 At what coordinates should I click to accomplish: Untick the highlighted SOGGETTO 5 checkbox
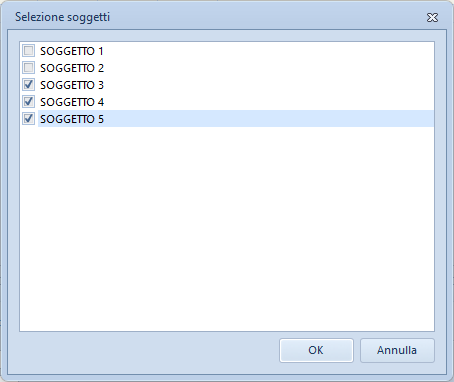pyautogui.click(x=28, y=119)
